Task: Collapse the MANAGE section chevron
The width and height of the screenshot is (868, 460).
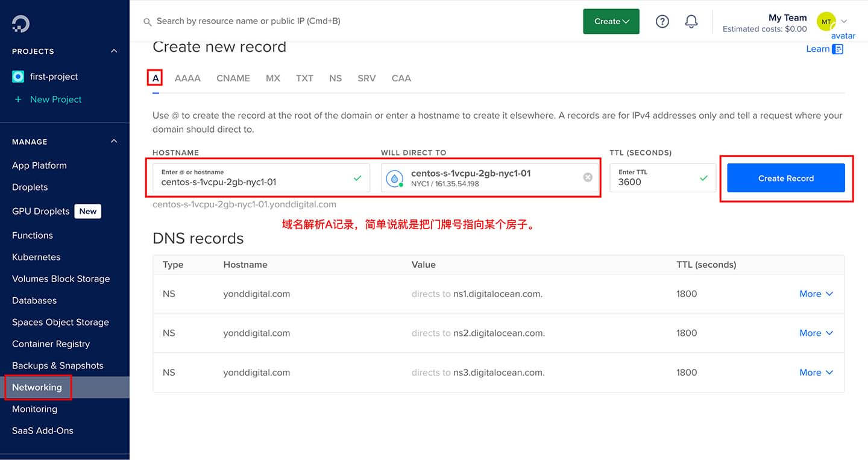Action: (x=114, y=142)
